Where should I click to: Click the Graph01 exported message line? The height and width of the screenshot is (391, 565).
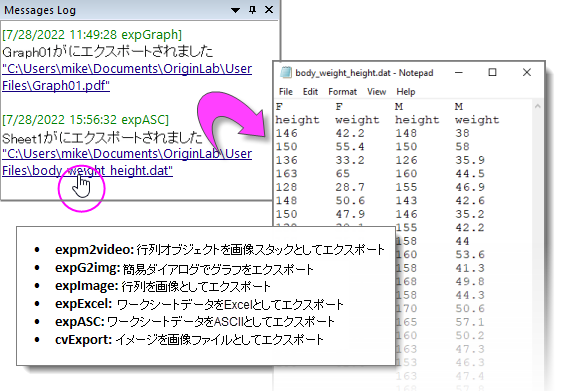tap(107, 52)
